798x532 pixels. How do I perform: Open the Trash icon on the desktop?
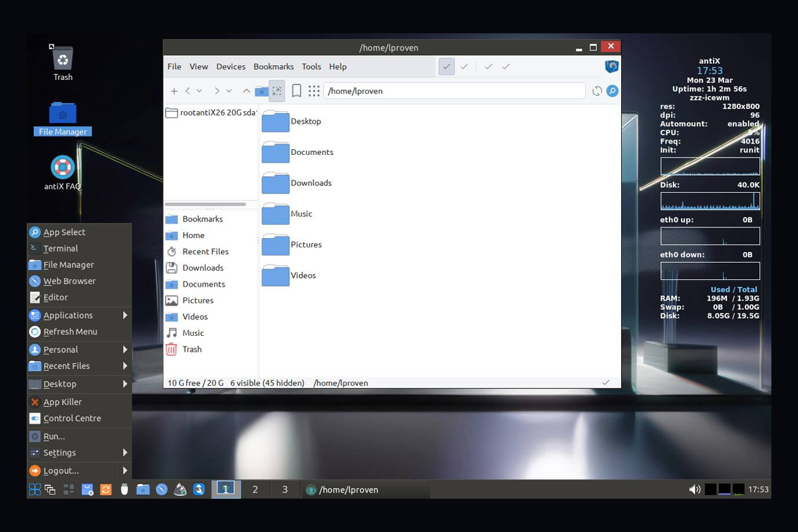[x=63, y=63]
